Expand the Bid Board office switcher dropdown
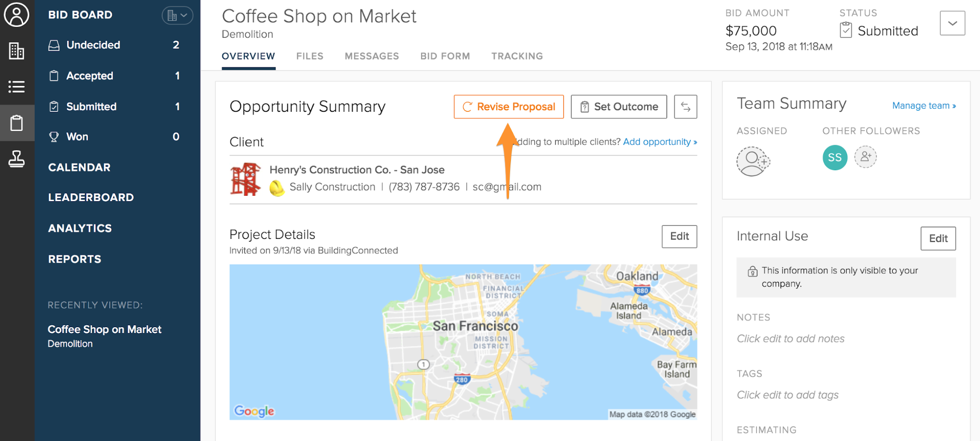Viewport: 980px width, 441px height. (x=177, y=16)
